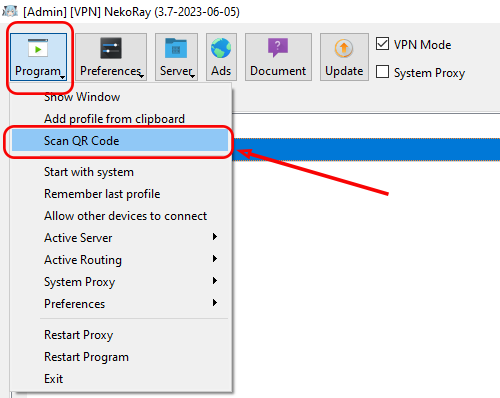Screen dimensions: 500x398
Task: Open the Program toolbar menu
Action: pos(38,57)
